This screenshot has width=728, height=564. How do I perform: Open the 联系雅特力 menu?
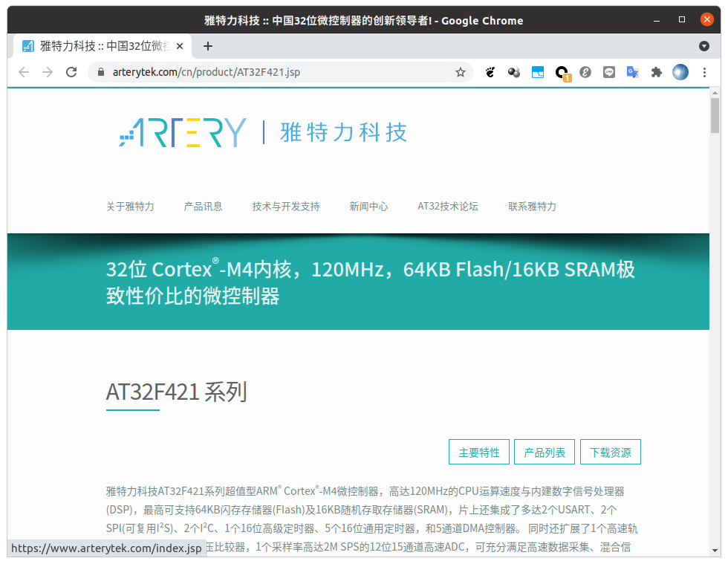click(532, 207)
